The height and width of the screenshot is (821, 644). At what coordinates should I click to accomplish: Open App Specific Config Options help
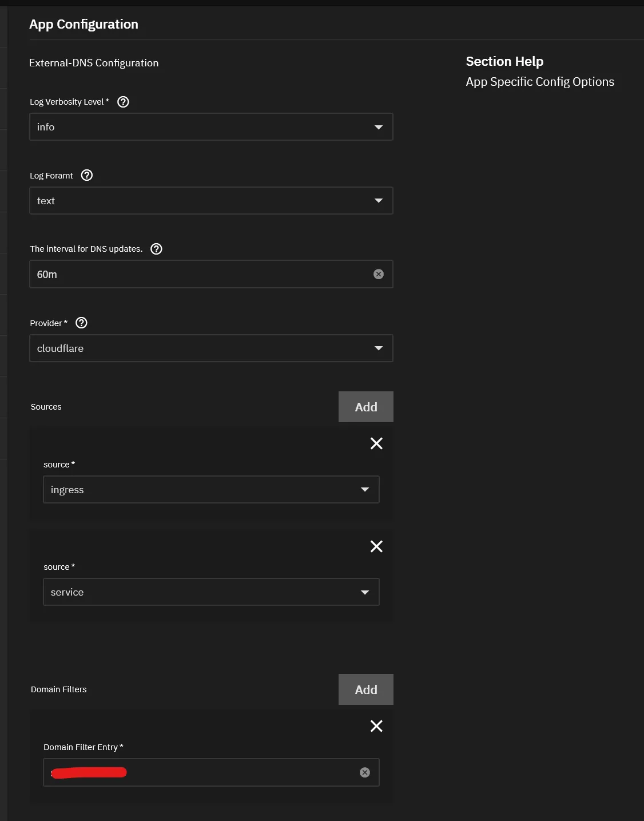pos(539,81)
